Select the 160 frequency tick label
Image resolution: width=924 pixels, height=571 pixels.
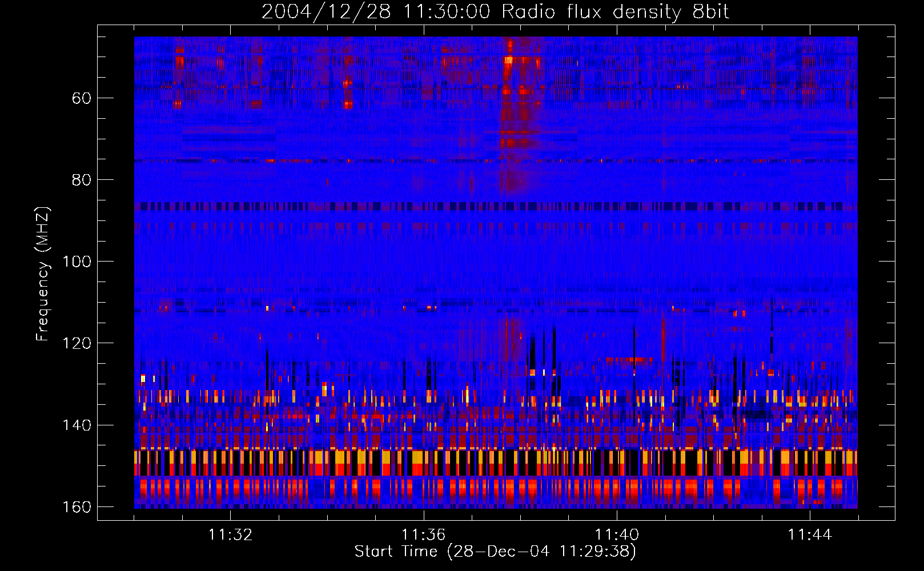tap(77, 507)
